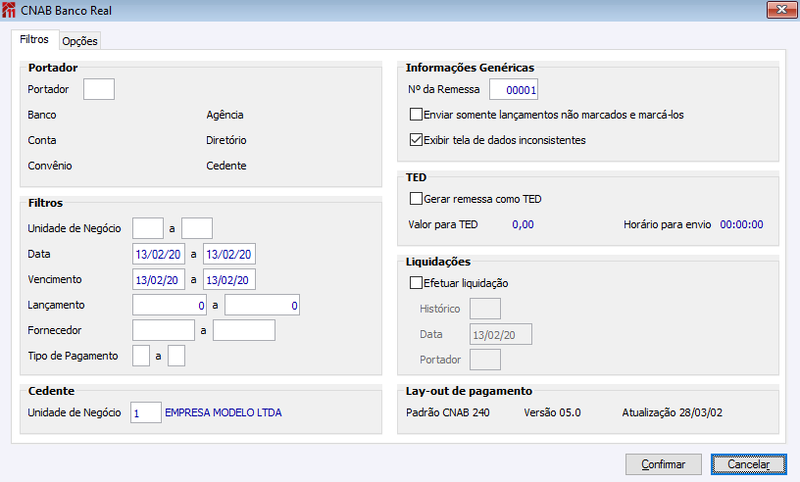Enable Enviar somente lançamentos não marcados checkbox
Viewport: 800px width, 482px height.
[416, 114]
